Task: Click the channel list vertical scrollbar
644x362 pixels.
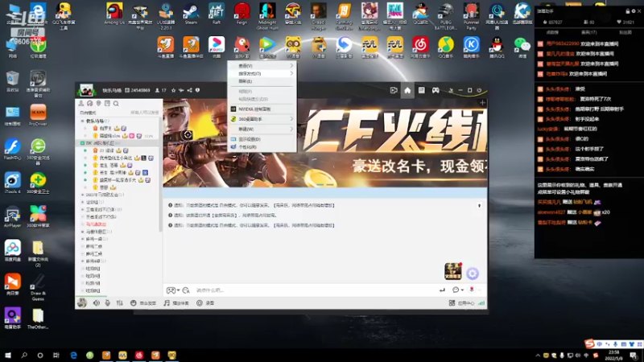Action: (160, 175)
